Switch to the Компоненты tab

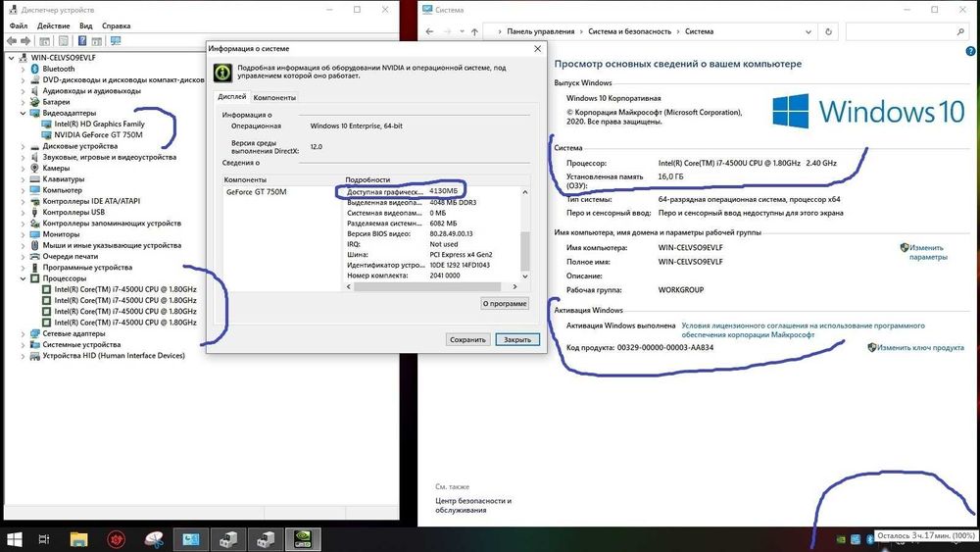click(x=274, y=97)
